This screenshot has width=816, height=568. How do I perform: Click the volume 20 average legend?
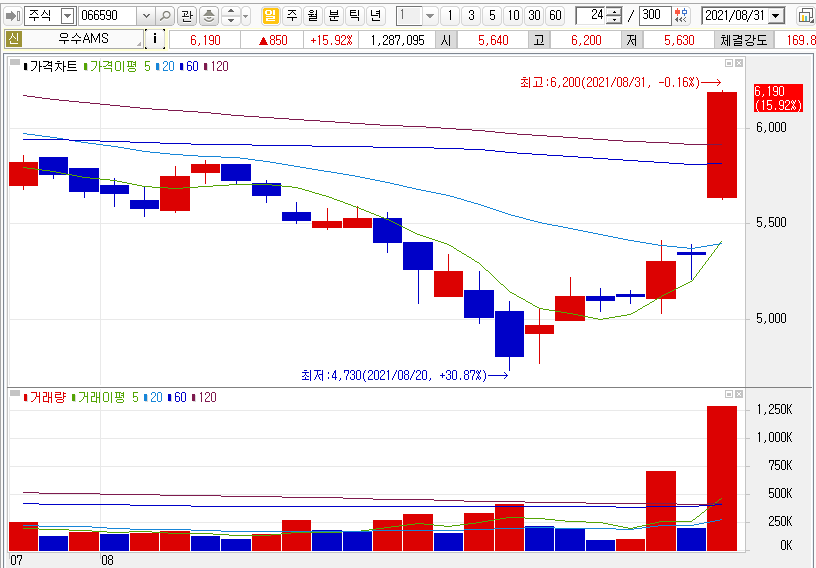pos(152,397)
